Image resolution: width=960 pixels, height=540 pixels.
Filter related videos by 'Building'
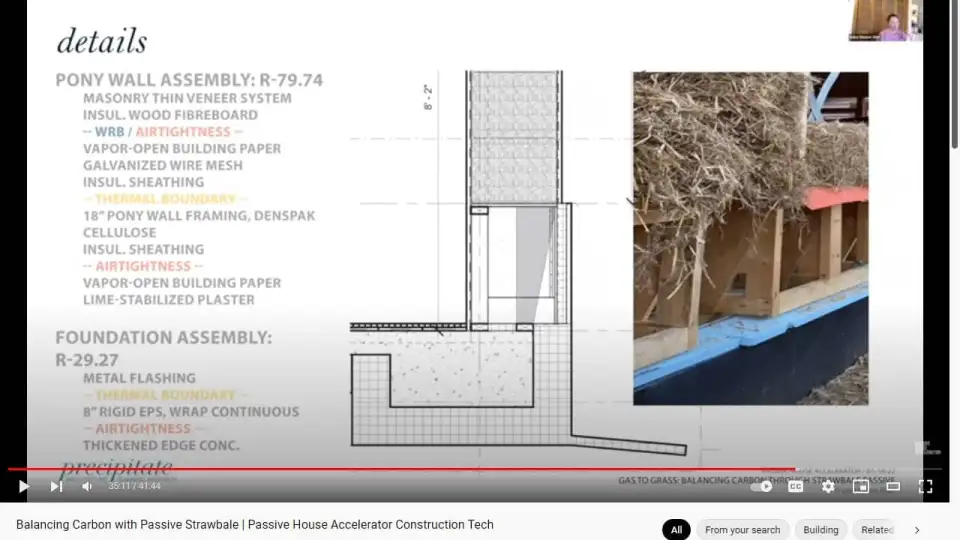(821, 530)
